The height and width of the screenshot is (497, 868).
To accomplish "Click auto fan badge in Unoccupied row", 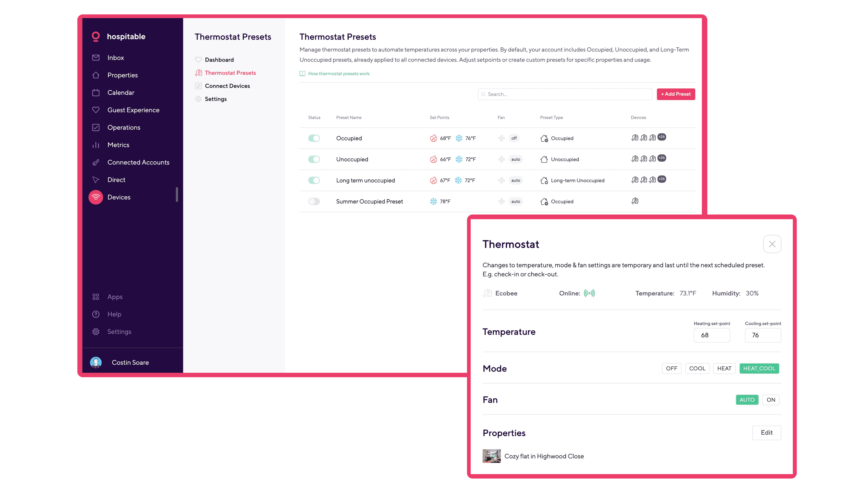I will (x=516, y=159).
